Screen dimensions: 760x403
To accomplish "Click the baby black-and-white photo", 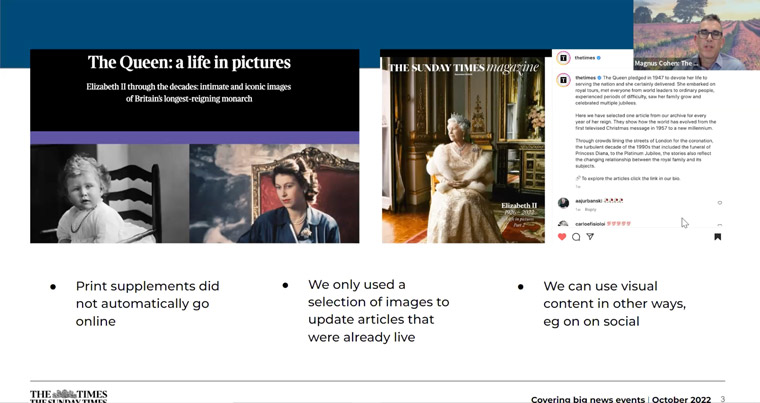I will pyautogui.click(x=110, y=193).
